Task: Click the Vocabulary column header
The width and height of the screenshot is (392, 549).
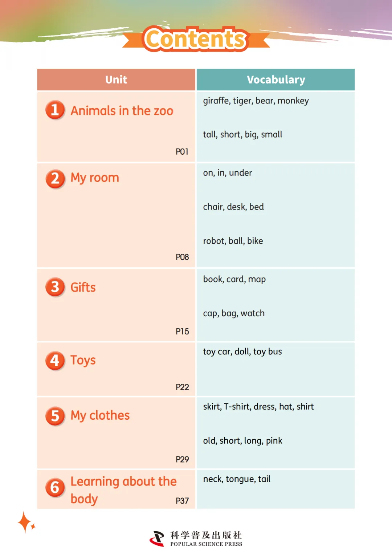Action: 276,80
